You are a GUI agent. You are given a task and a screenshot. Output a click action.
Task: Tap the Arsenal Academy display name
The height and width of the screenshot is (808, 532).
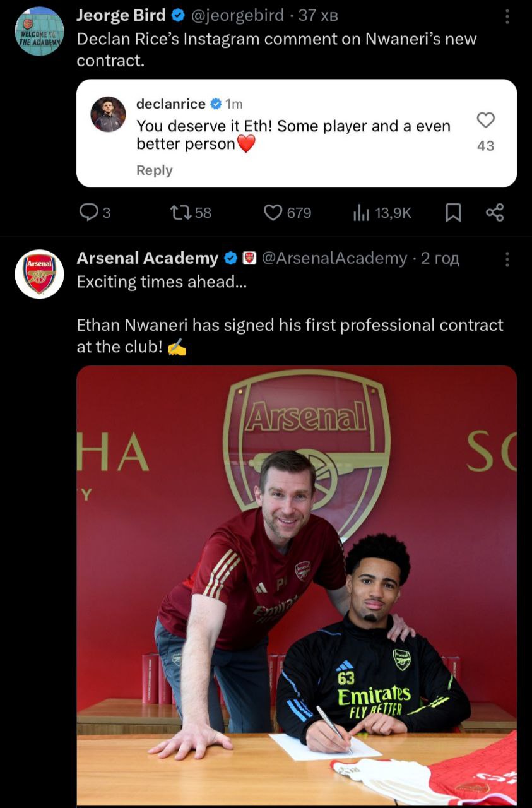pos(147,258)
